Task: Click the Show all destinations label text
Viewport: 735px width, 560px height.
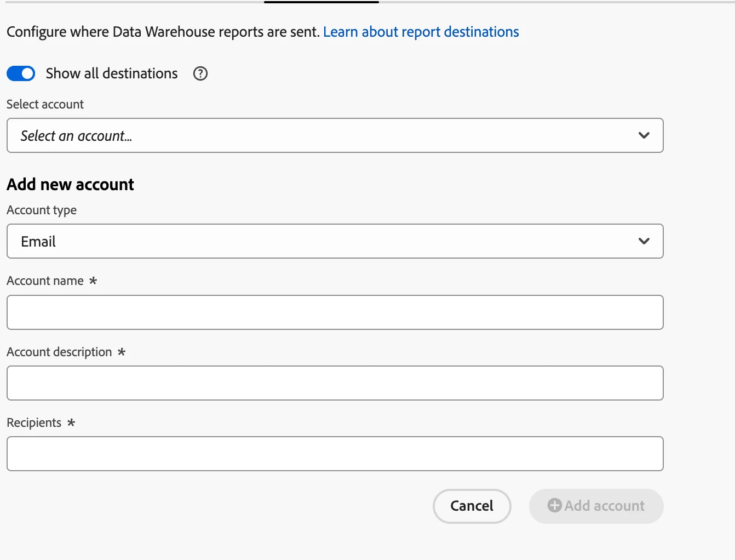Action: (112, 73)
